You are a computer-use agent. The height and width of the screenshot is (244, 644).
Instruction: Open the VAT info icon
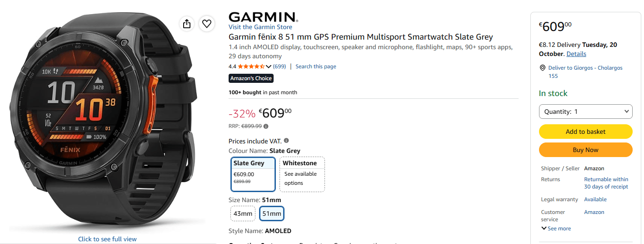coord(286,141)
